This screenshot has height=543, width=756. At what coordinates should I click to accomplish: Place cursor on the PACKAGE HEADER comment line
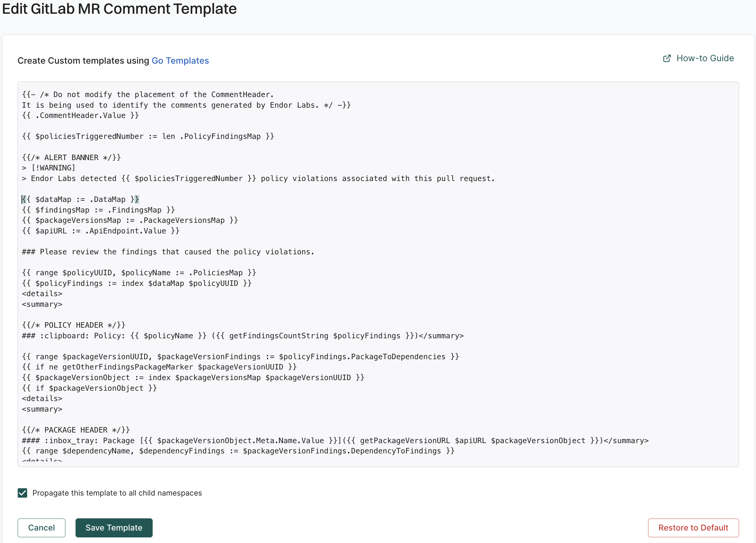(76, 430)
